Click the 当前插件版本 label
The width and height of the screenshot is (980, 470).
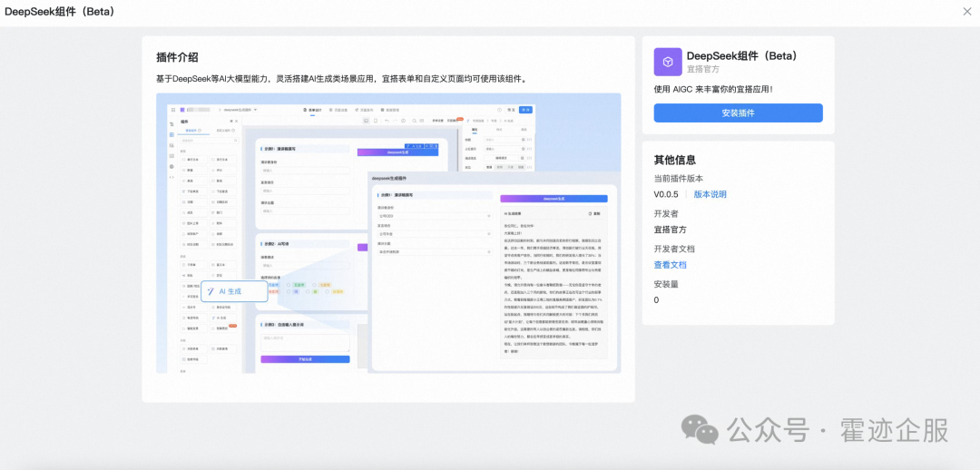point(678,178)
